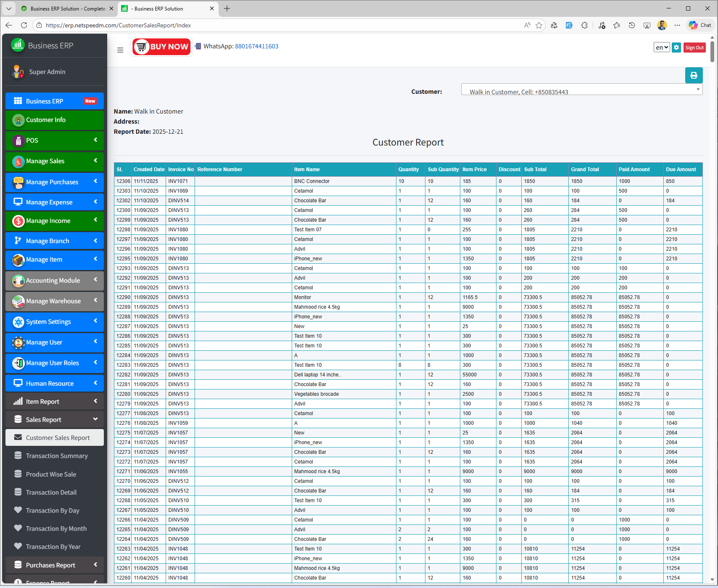
Task: Click the POS icon in the sidebar
Action: (18, 140)
